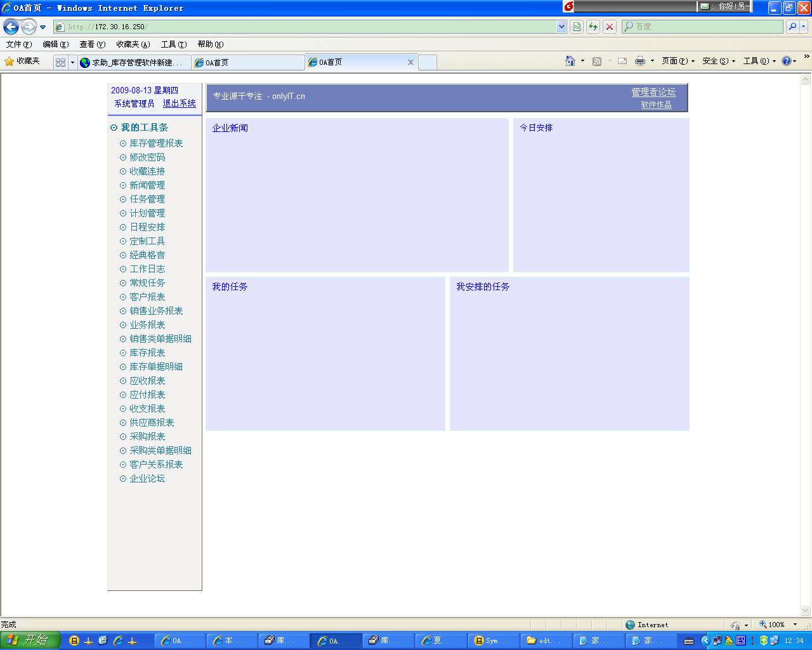Click the Print icon in command bar
The image size is (812, 650).
[x=639, y=61]
